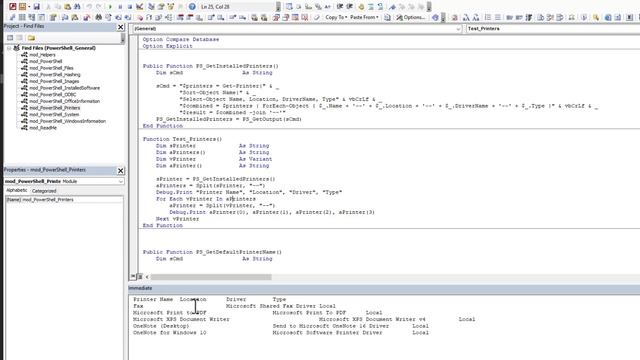The height and width of the screenshot is (360, 640).
Task: Click 'Option Explicit' line in code
Action: [x=167, y=46]
